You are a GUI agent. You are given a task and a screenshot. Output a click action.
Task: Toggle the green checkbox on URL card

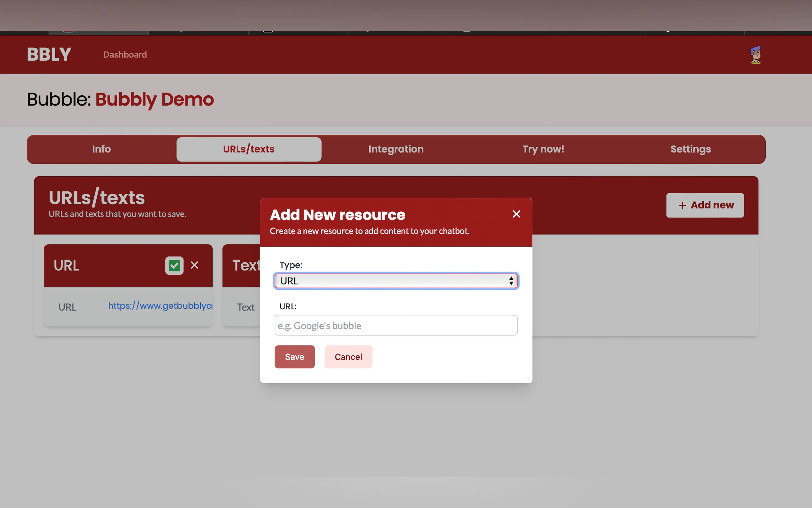pos(174,266)
